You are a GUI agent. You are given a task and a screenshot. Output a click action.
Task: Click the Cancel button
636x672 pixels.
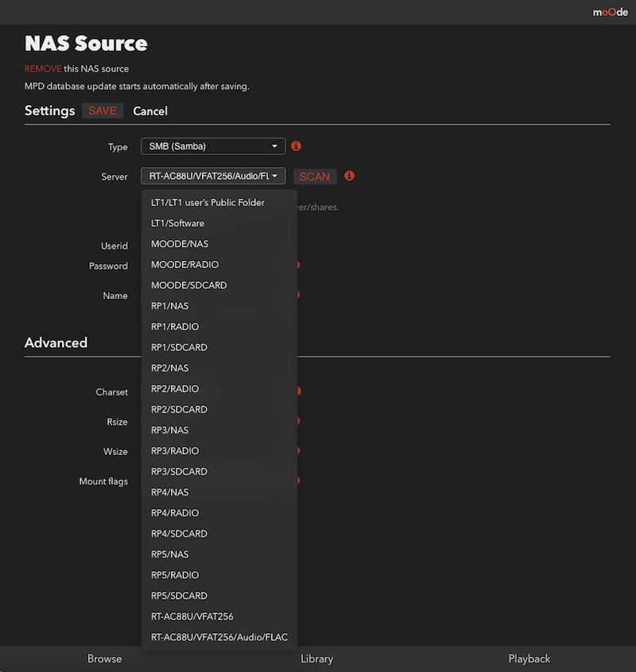pyautogui.click(x=150, y=111)
